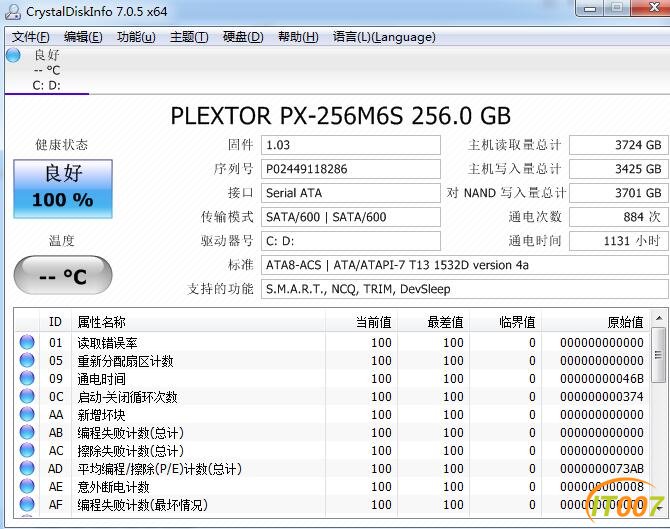Image resolution: width=670 pixels, height=529 pixels.
Task: Click the status orb for 新增坏块
Action: [27, 414]
